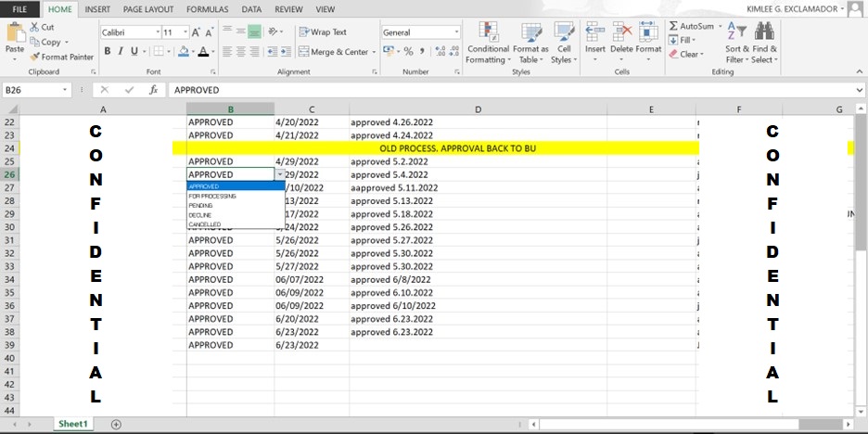Screen dimensions: 868x434
Task: Decrease font size with the small A
Action: 210,32
